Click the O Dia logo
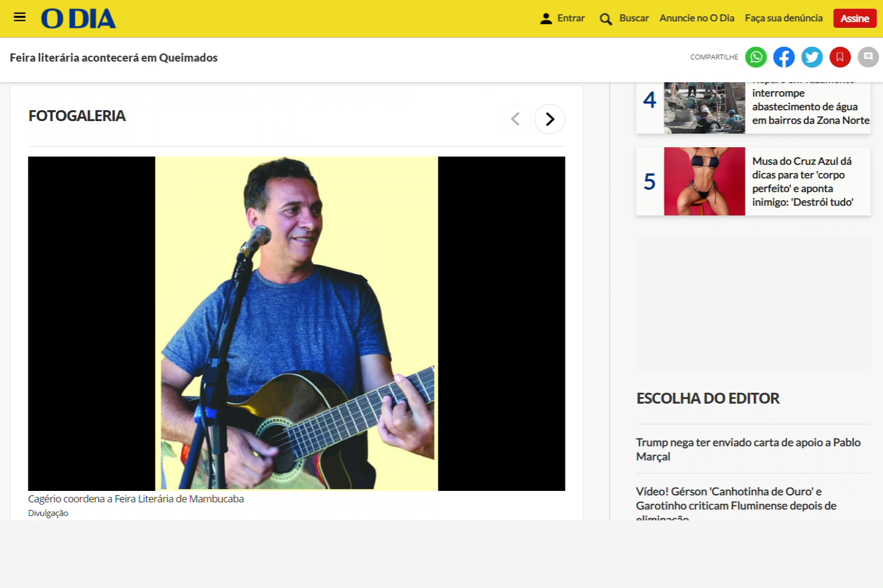This screenshot has width=883, height=588. pyautogui.click(x=79, y=19)
